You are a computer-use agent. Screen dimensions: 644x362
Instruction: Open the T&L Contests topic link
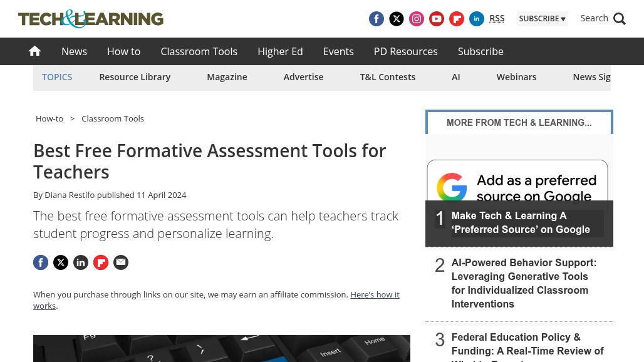[388, 77]
